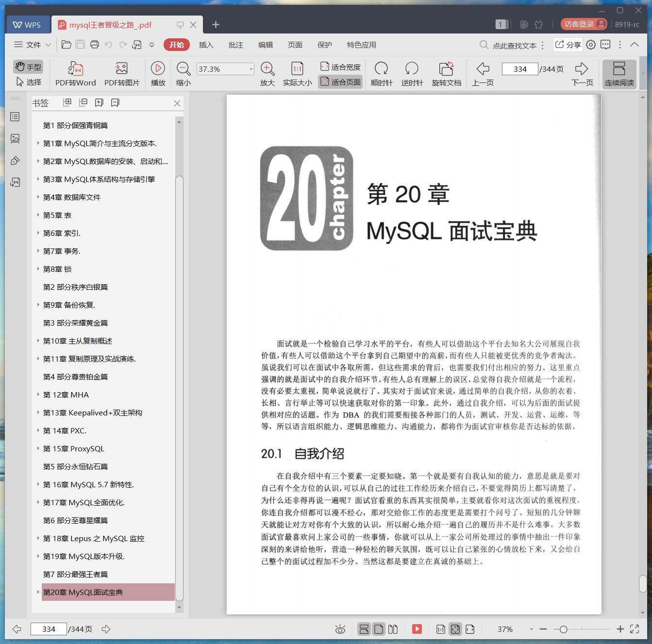Select the Hand tool (手型)
The width and height of the screenshot is (652, 644).
click(28, 66)
